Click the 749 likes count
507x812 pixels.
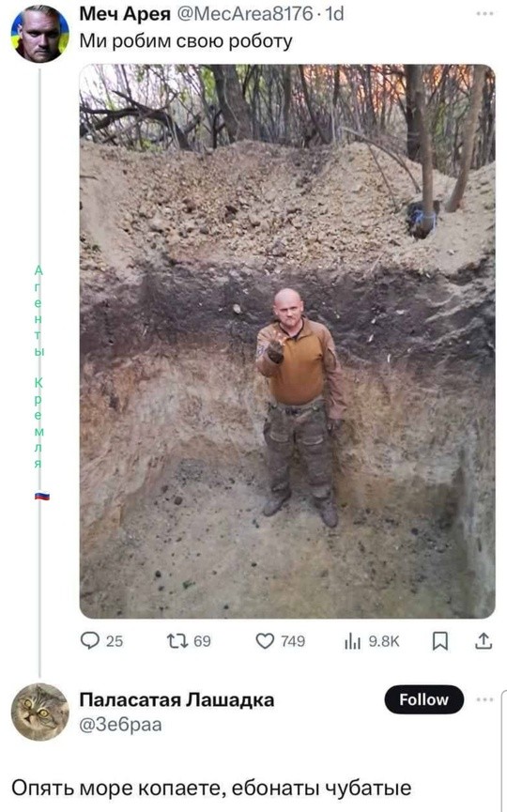(293, 642)
